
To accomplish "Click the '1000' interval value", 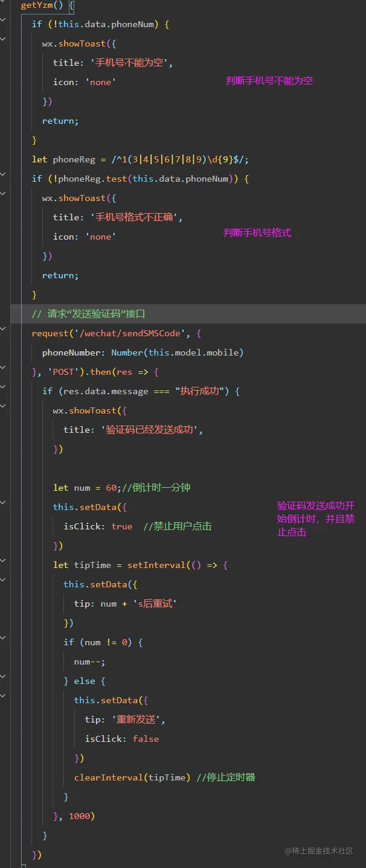I will (79, 816).
